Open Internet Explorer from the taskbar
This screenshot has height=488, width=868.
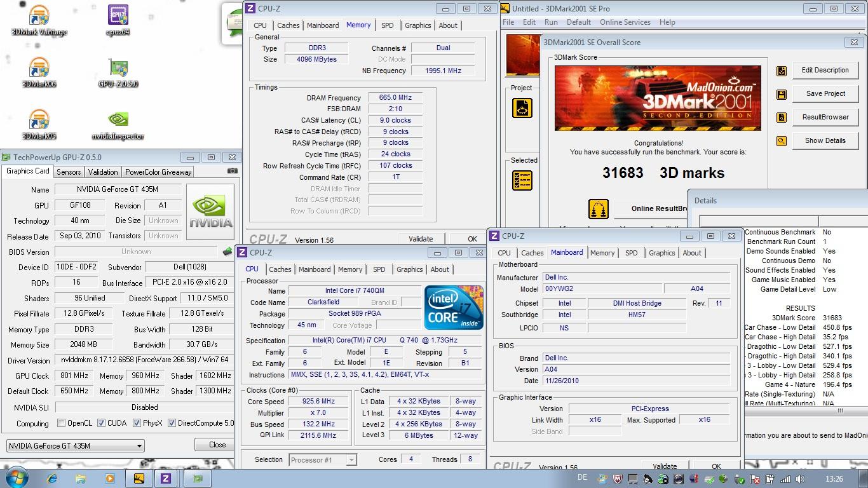52,478
